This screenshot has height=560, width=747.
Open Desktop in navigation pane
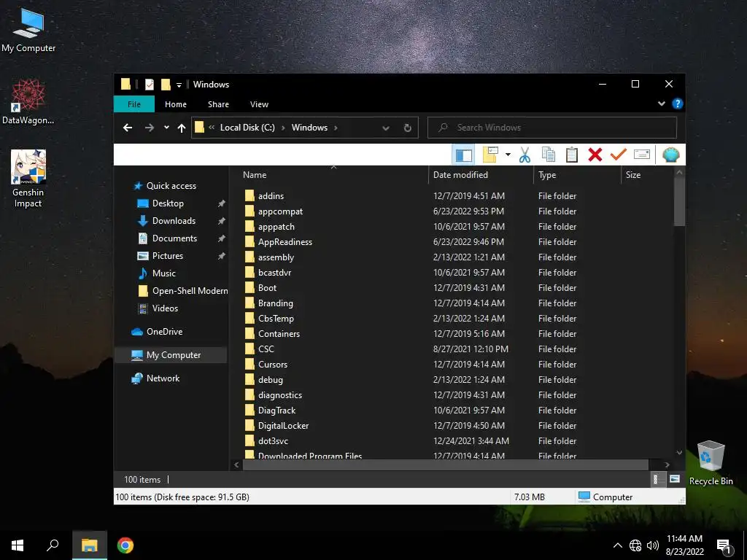coord(168,203)
